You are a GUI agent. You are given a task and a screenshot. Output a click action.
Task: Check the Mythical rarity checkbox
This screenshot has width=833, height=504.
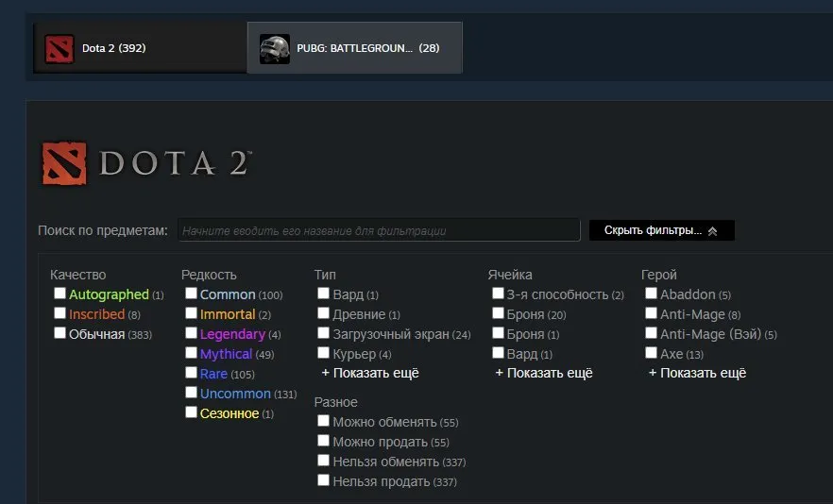191,353
